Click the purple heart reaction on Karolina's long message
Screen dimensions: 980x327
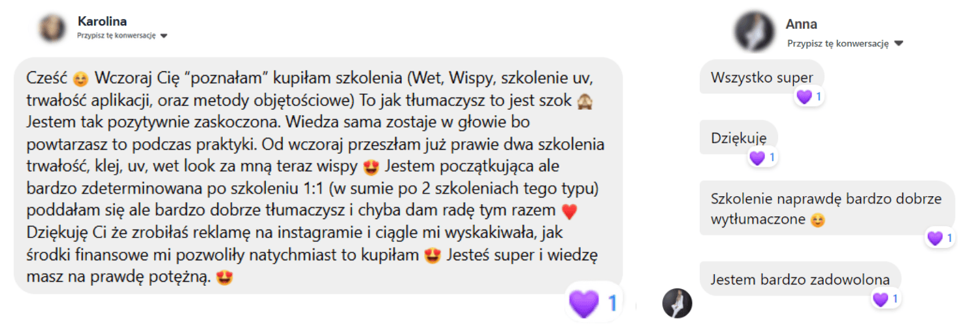pyautogui.click(x=583, y=303)
